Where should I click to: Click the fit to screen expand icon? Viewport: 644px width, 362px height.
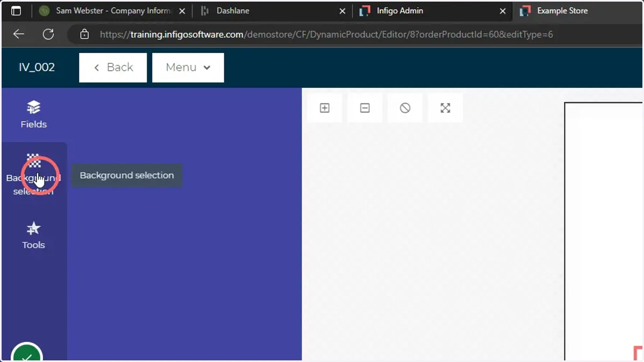[445, 108]
